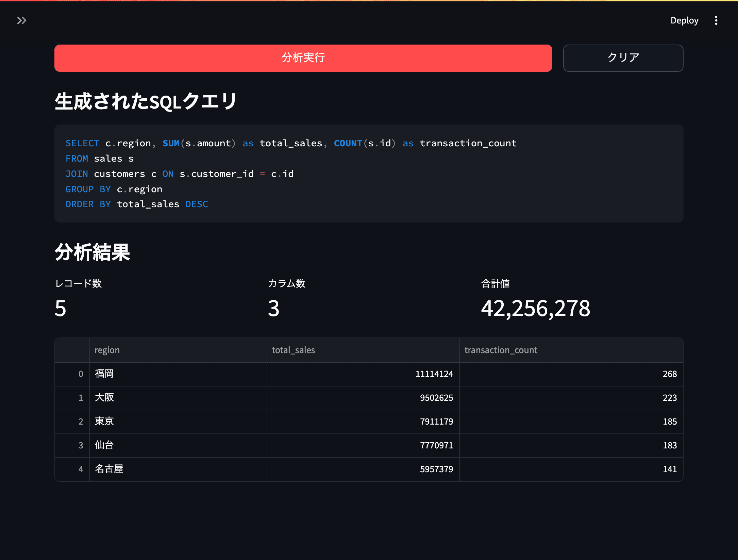Expand the collapsed sidebar with double-chevron icon
Viewport: 738px width, 560px height.
pyautogui.click(x=21, y=20)
